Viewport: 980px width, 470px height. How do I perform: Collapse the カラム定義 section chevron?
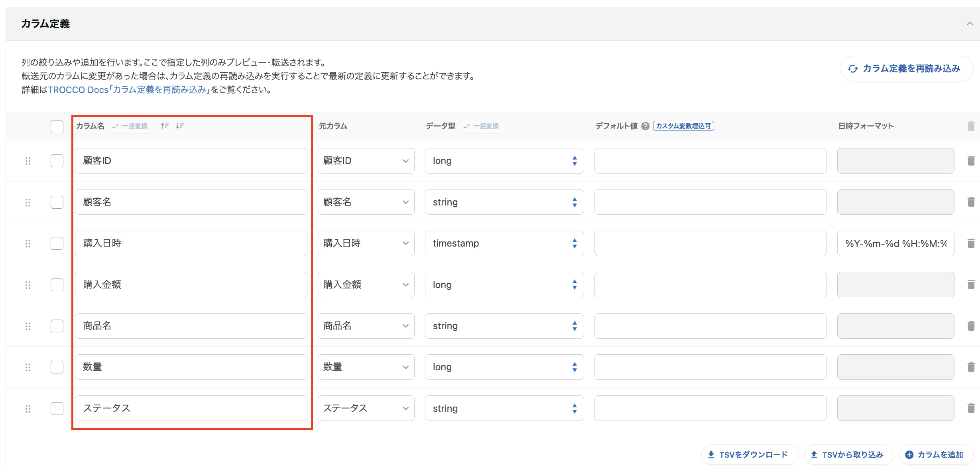click(970, 24)
